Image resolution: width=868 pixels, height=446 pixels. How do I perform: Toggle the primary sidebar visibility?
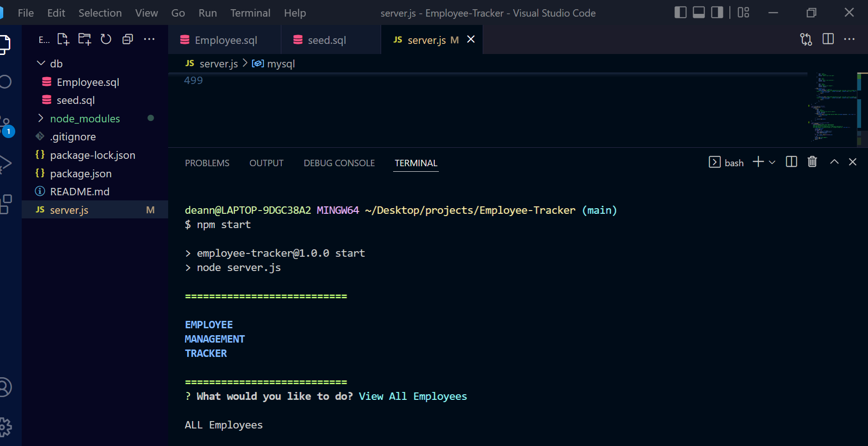tap(680, 12)
